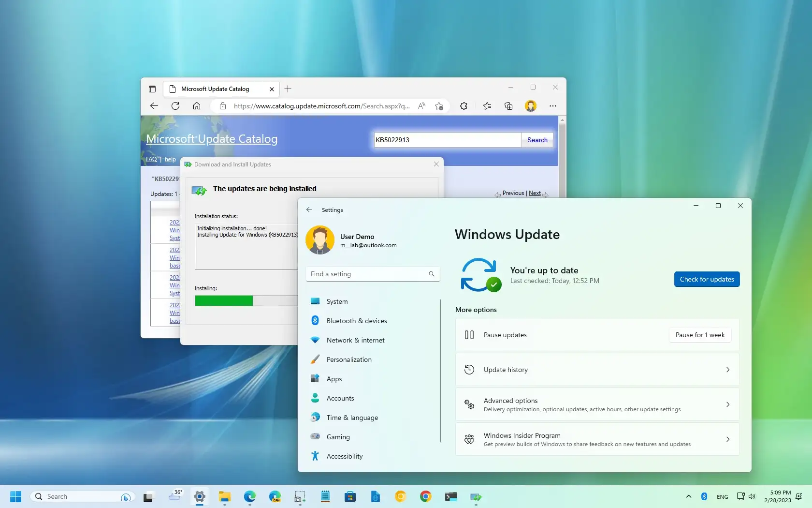Expand Advanced options
This screenshot has width=812, height=508.
point(596,404)
